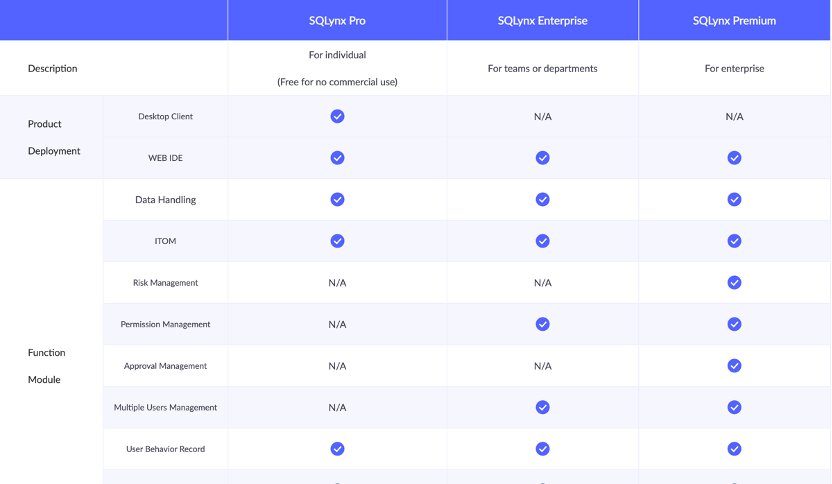Click Multiple Users Management checkmark under Enterprise
Viewport: 832px width, 484px height.
[x=542, y=407]
